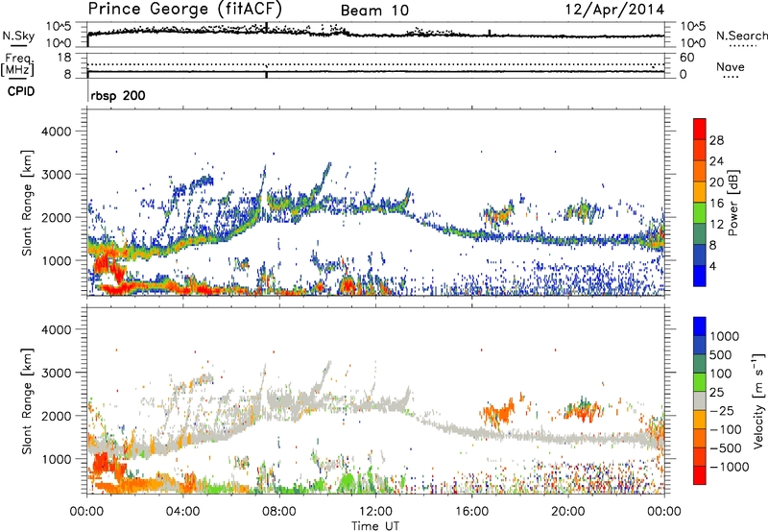Click orange echo cluster near 17:00 in velocity panel
The width and height of the screenshot is (768, 532).
coord(498,413)
